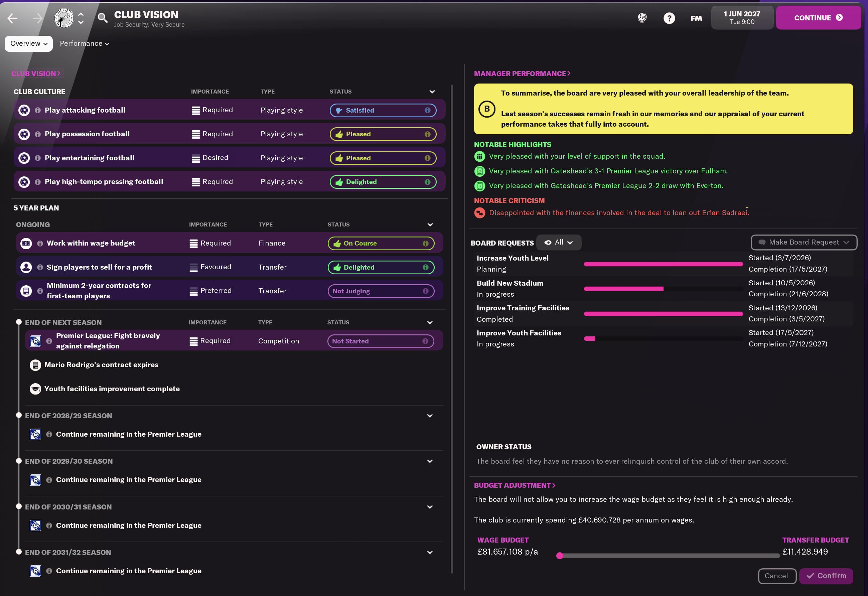Click squad support highlight icon
This screenshot has height=596, width=868.
tap(479, 156)
